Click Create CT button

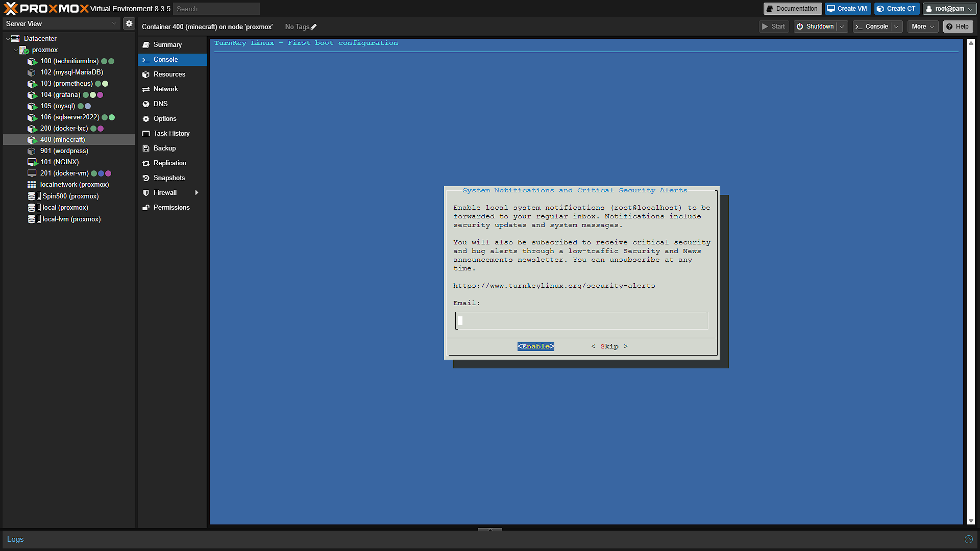click(x=897, y=9)
